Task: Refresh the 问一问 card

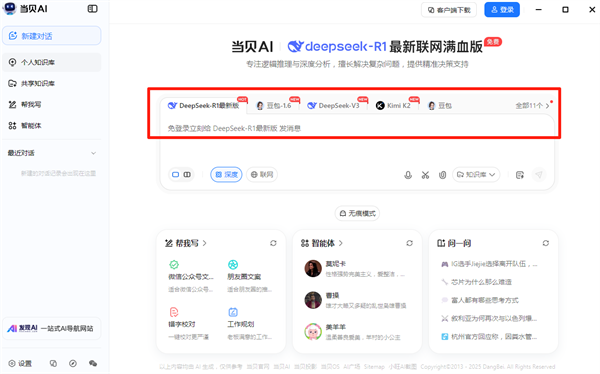Action: point(546,243)
